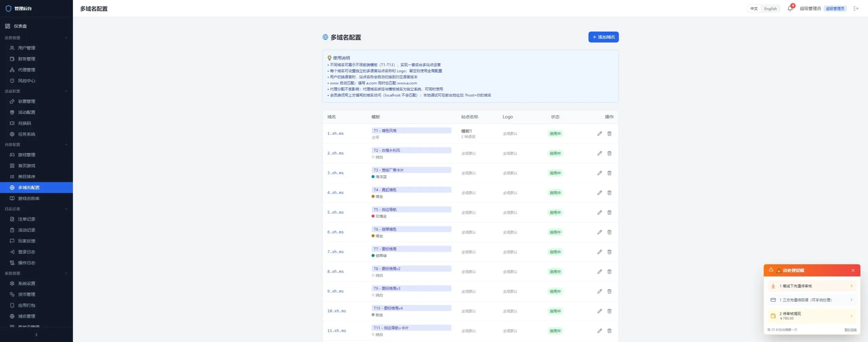Delete the 4.xh.ms domain row
The image size is (868, 342).
pos(609,193)
